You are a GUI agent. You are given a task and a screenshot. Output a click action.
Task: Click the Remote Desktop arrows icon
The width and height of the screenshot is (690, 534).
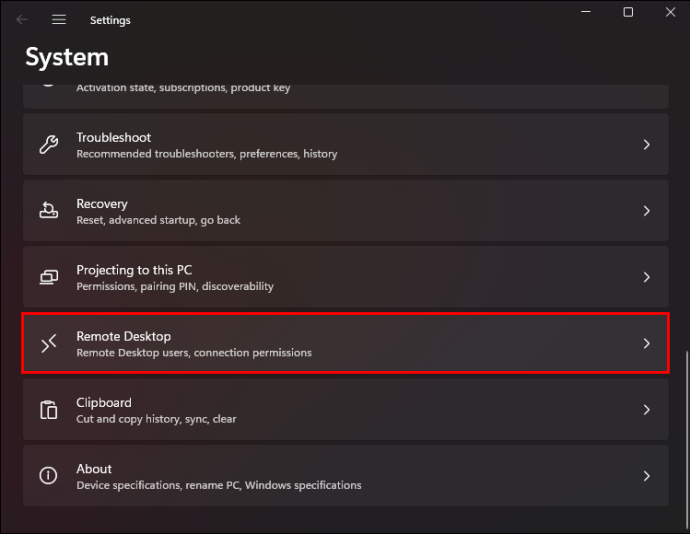[x=48, y=343]
